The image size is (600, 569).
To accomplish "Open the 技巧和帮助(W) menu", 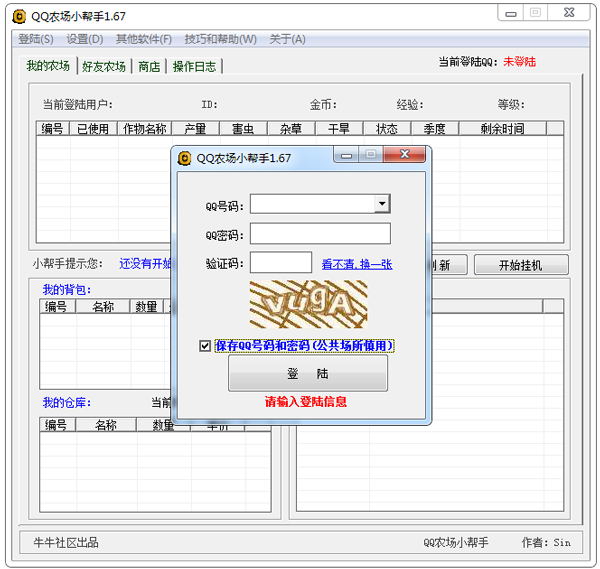I will pos(220,39).
